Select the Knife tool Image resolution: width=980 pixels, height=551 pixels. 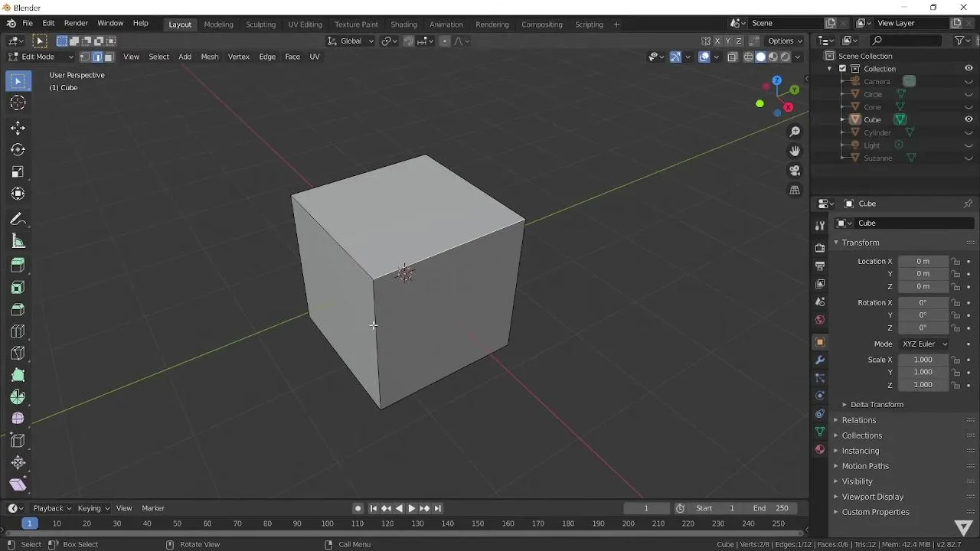click(x=18, y=354)
